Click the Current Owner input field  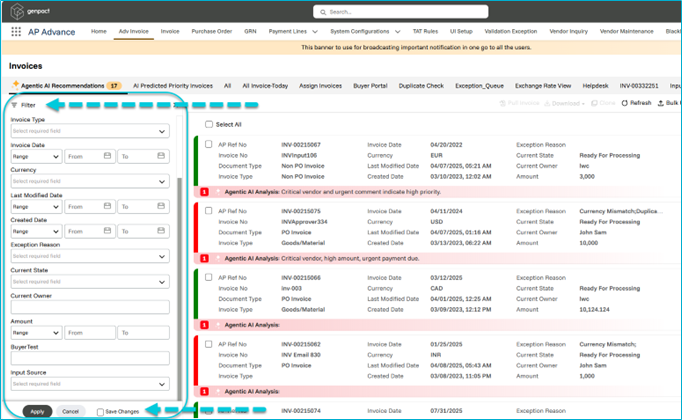[89, 307]
